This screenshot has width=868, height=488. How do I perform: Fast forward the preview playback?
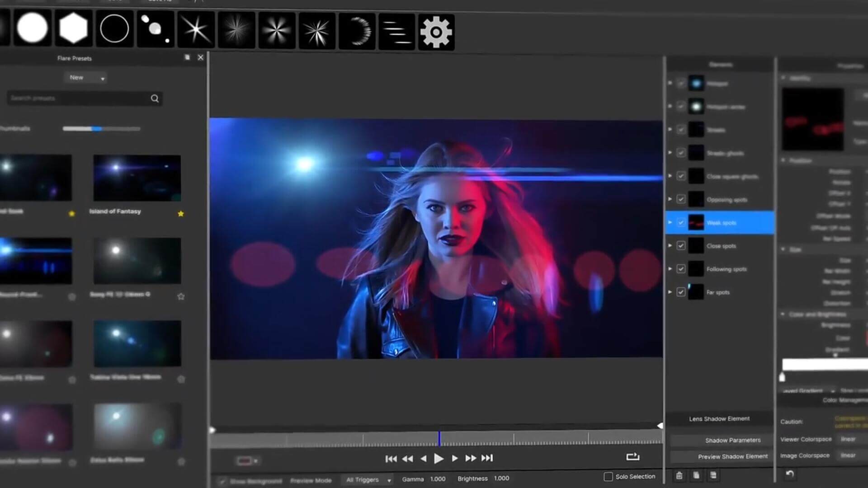tap(471, 458)
